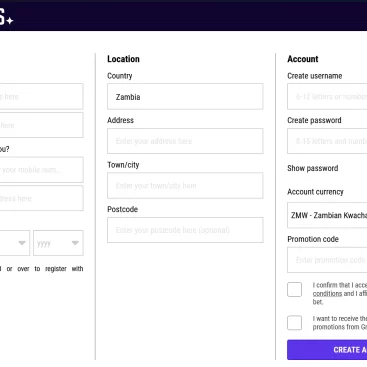Select the Create username field
Image resolution: width=367 pixels, height=367 pixels.
click(327, 97)
